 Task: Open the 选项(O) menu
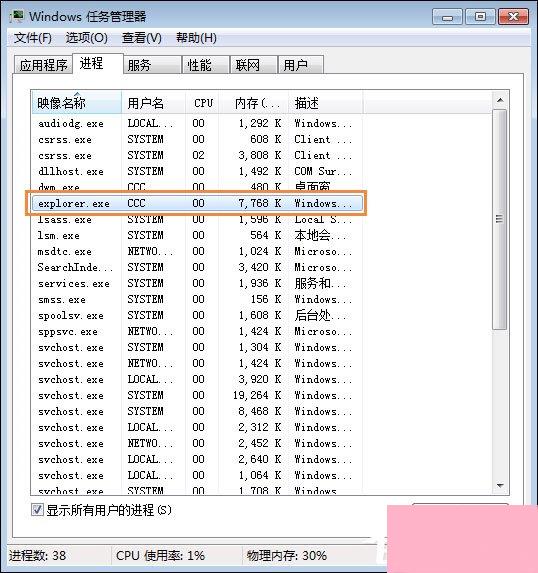(x=87, y=38)
